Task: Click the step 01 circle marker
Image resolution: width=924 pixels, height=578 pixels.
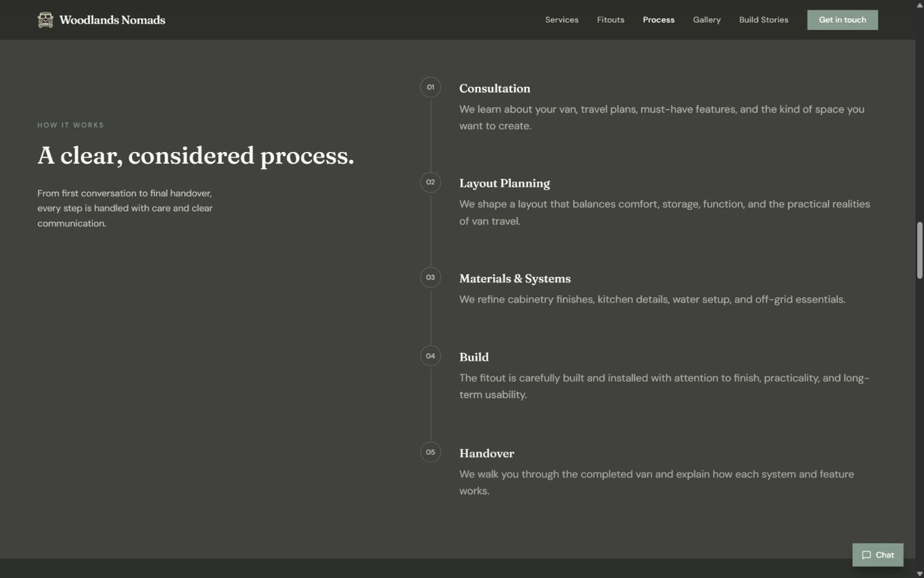Action: (430, 87)
